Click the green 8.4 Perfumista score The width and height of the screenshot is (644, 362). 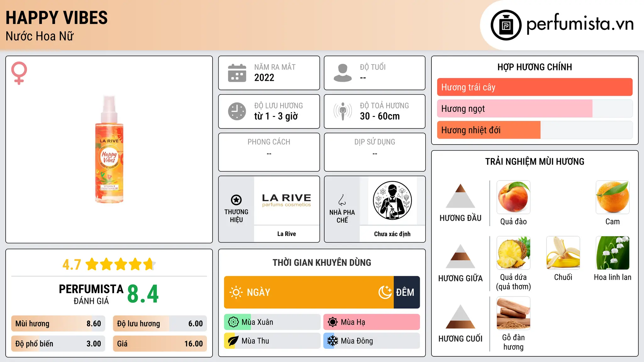143,294
